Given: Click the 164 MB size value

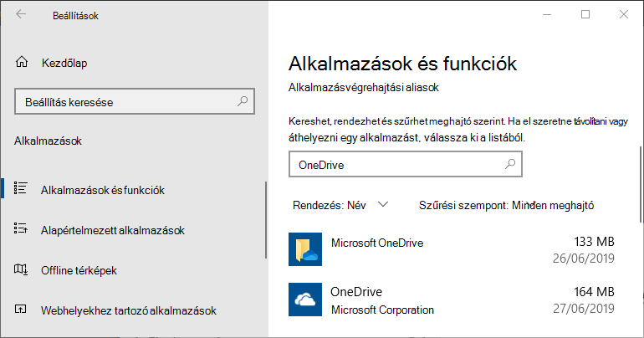Looking at the screenshot, I should point(594,292).
